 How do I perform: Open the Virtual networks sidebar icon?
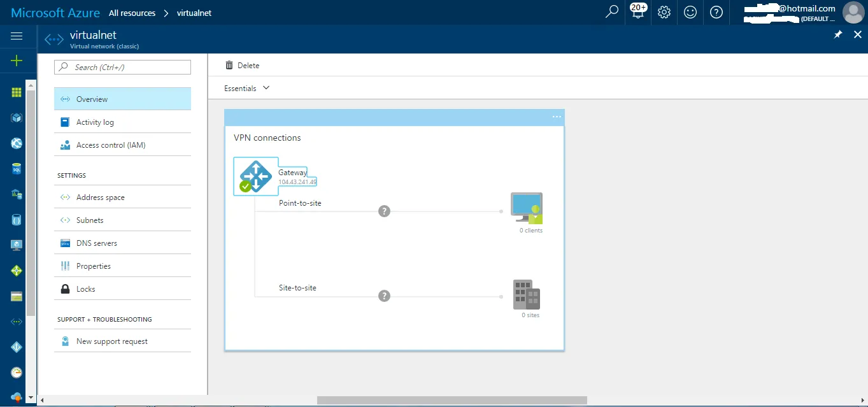pos(17,322)
